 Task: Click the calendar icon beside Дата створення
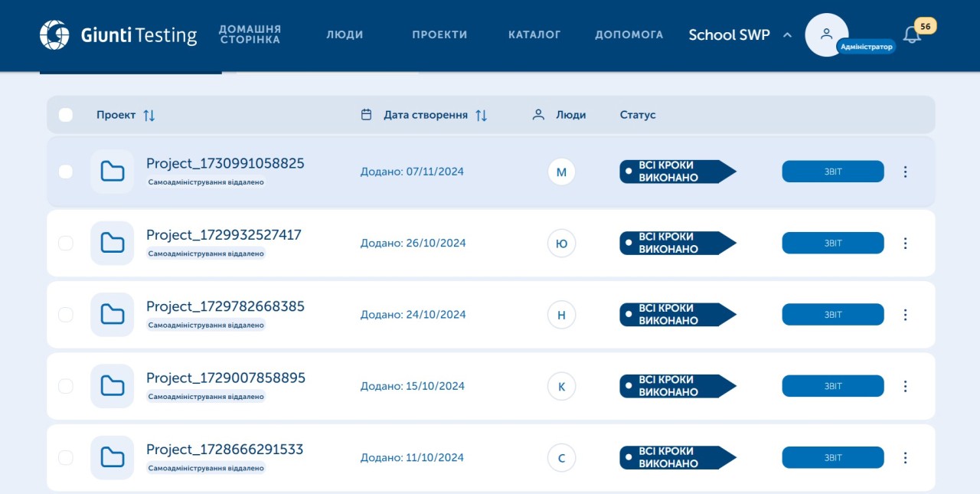tap(366, 113)
